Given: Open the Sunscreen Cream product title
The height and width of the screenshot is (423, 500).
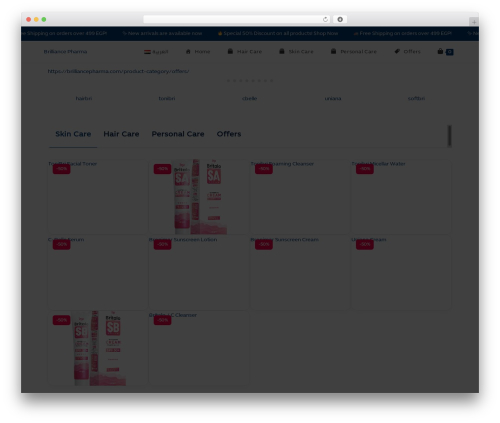Looking at the screenshot, I should (284, 240).
